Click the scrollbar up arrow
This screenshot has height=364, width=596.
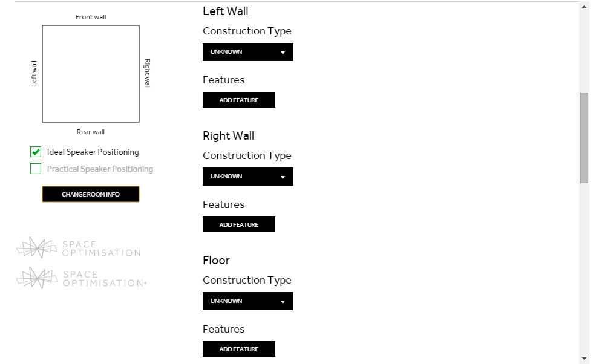(585, 7)
